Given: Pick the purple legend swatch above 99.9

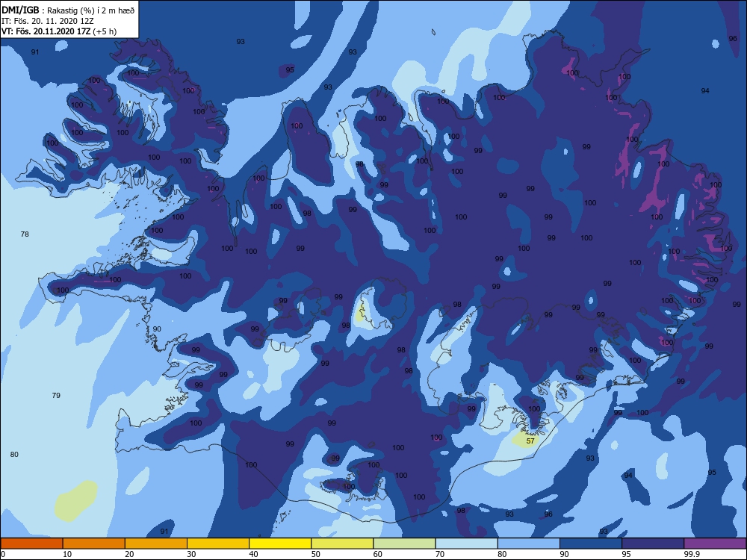Looking at the screenshot, I should pos(715,544).
